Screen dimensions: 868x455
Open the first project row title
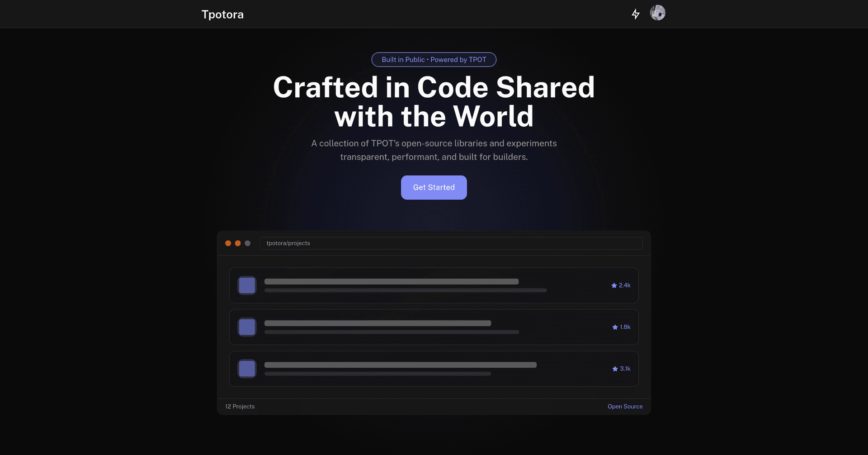[391, 281]
